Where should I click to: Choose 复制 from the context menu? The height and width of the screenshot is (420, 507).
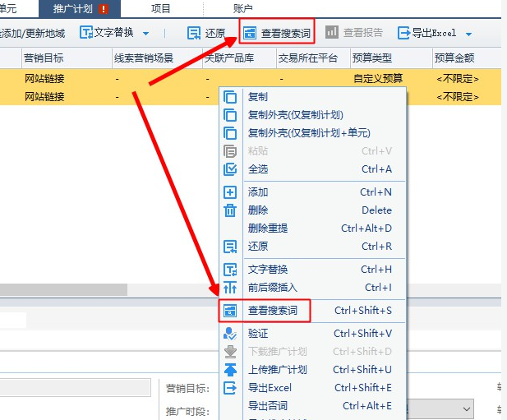[x=312, y=97]
